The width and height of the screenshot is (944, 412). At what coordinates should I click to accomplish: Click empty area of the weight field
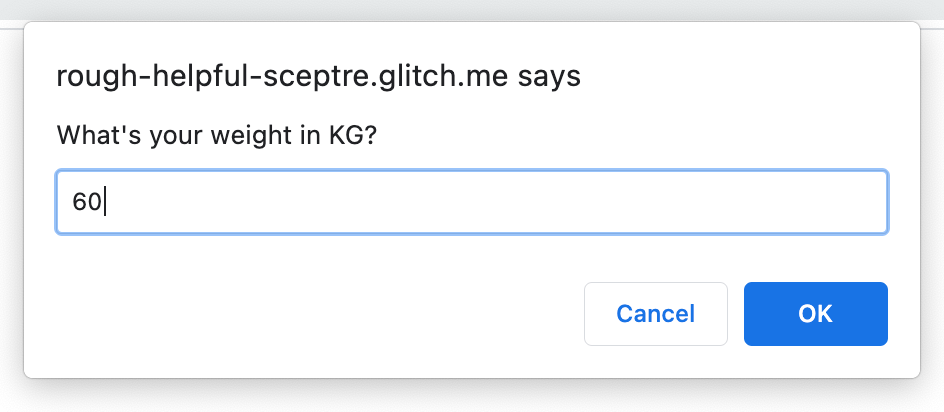click(x=550, y=202)
